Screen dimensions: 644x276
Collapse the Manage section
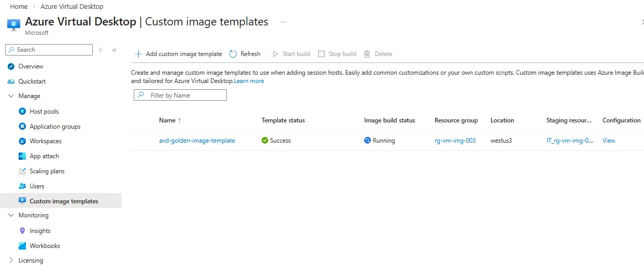11,96
